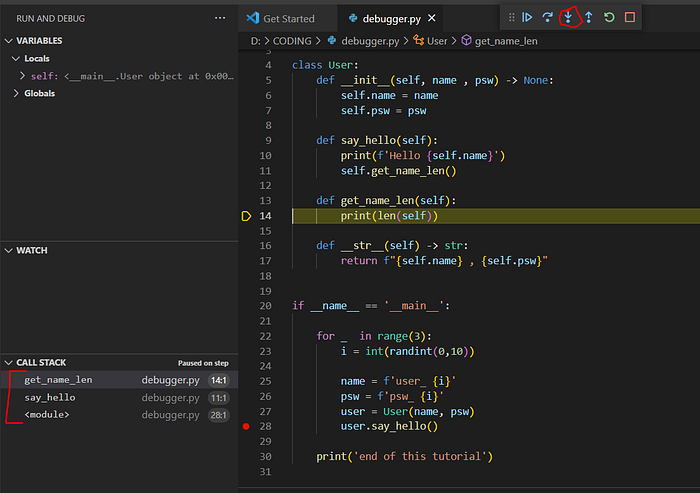Click the User class breadcrumb
This screenshot has width=700, height=493.
437,41
